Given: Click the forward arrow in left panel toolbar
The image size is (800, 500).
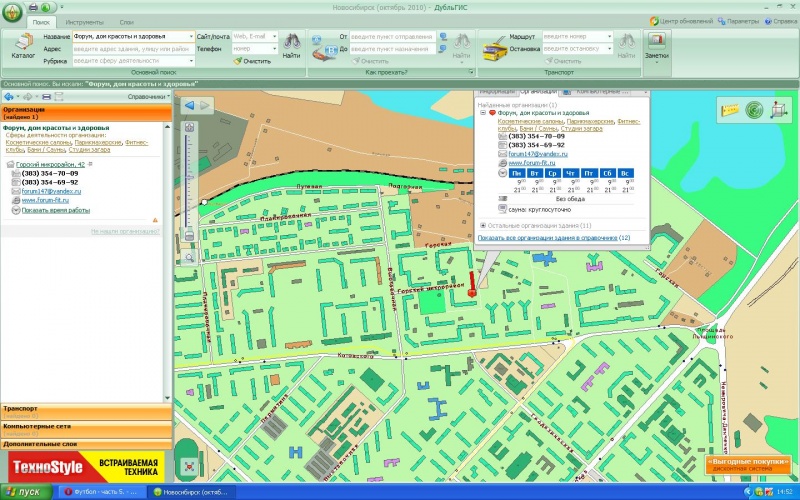Looking at the screenshot, I should pyautogui.click(x=28, y=96).
